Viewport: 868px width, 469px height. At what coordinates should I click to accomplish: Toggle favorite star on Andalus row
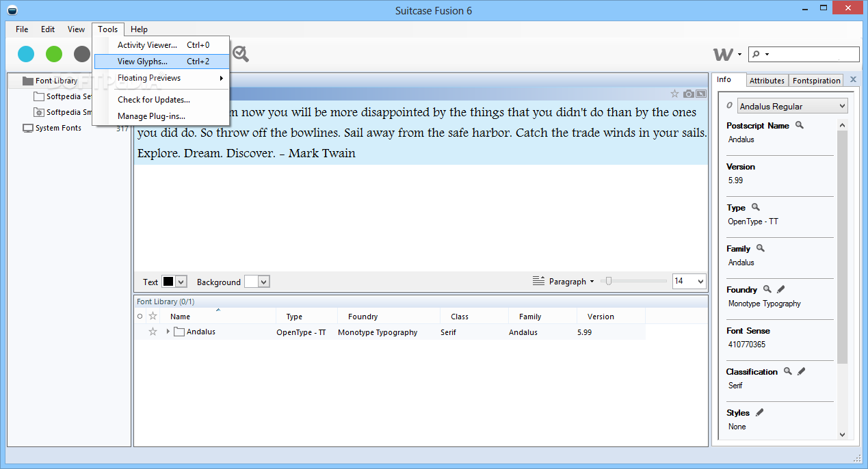153,332
